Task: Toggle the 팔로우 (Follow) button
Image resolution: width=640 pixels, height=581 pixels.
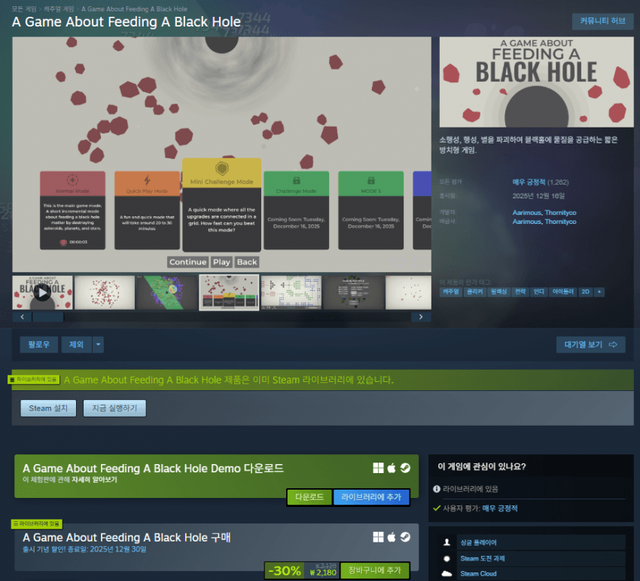Action: [x=40, y=345]
